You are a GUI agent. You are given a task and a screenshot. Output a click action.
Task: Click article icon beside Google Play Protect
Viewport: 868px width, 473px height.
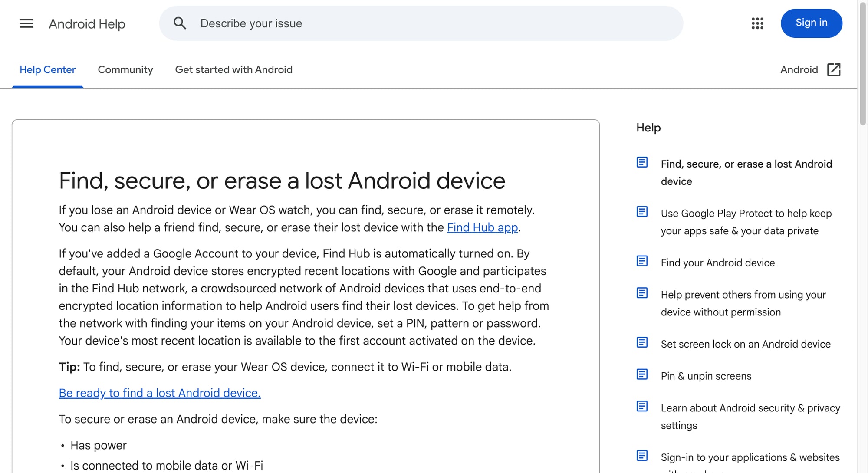pyautogui.click(x=642, y=212)
